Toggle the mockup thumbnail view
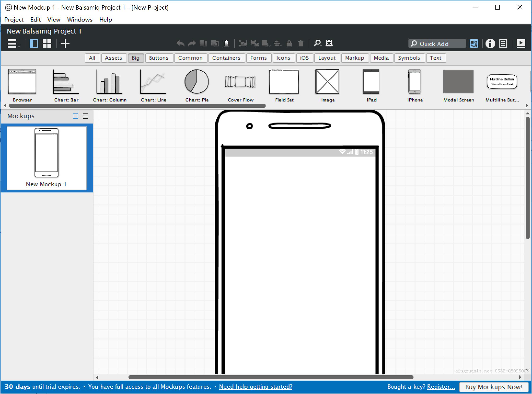Screen dimensions: 532x394 coord(75,116)
